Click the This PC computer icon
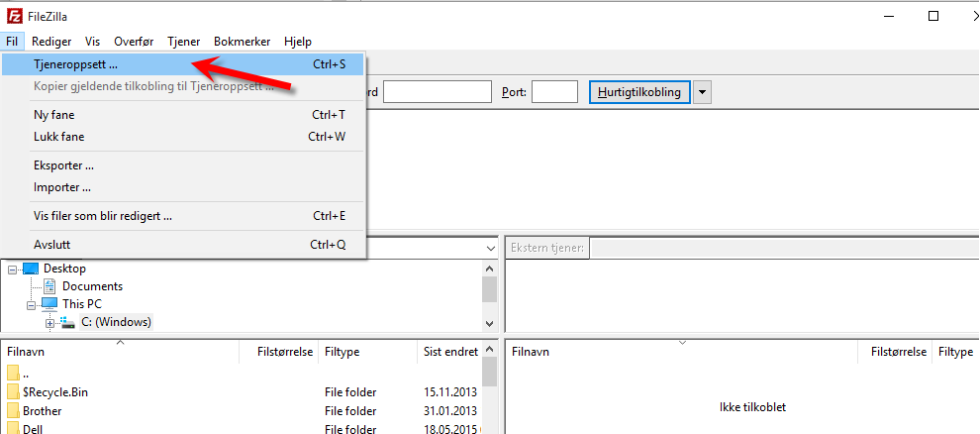980x434 pixels. pos(50,304)
